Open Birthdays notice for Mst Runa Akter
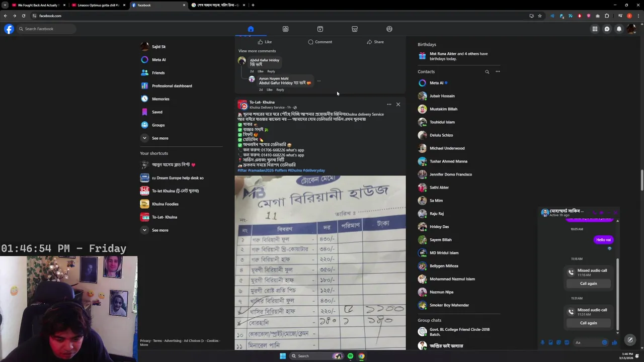The height and width of the screenshot is (362, 644). point(459,56)
